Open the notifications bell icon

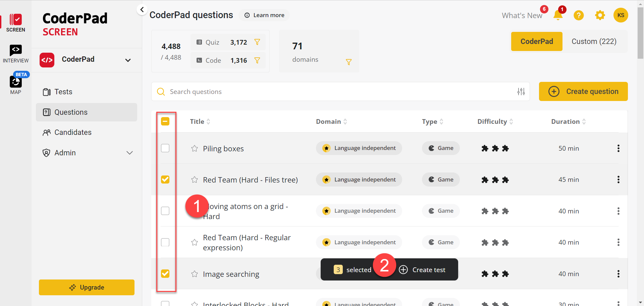558,15
